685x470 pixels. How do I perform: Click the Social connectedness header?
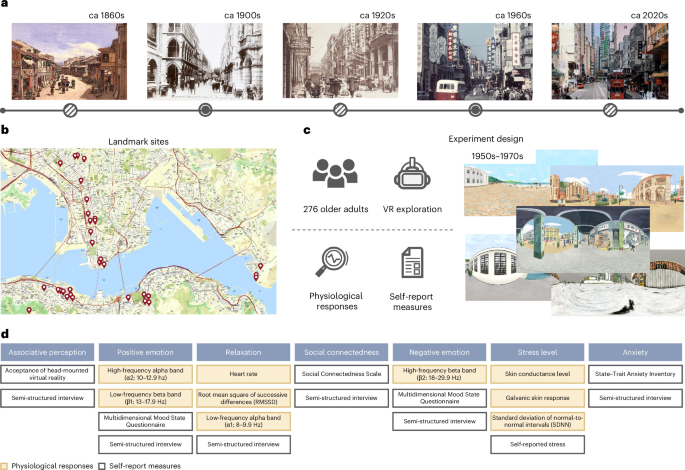tap(342, 352)
